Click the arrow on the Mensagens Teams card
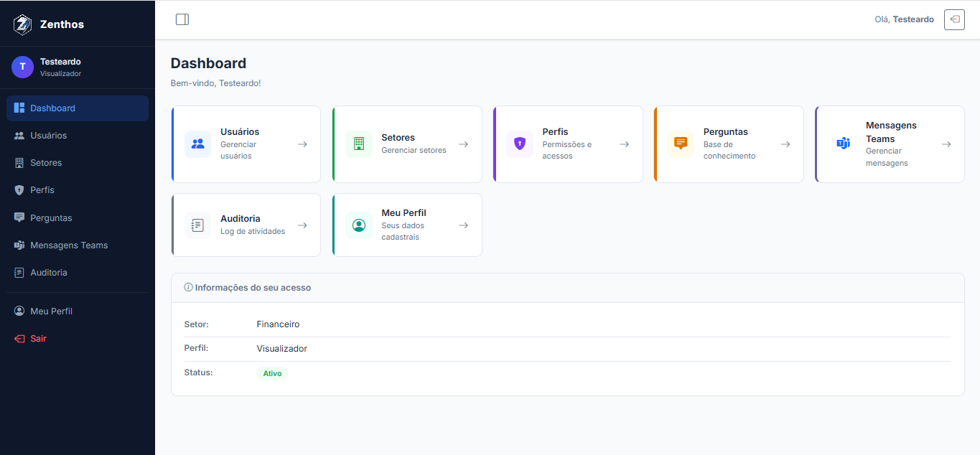The height and width of the screenshot is (455, 980). pos(946,144)
